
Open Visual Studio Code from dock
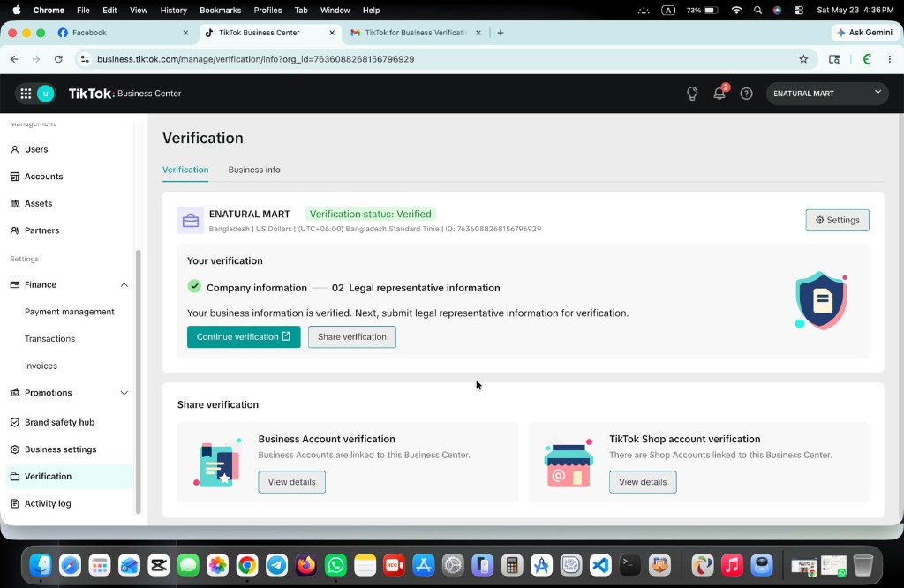(x=600, y=566)
